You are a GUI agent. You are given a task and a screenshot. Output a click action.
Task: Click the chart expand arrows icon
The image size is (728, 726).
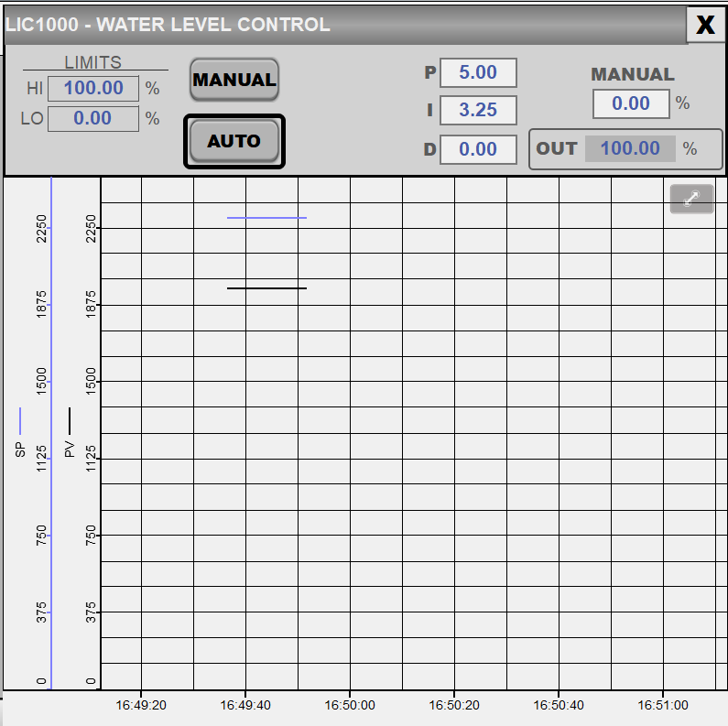[x=691, y=199]
